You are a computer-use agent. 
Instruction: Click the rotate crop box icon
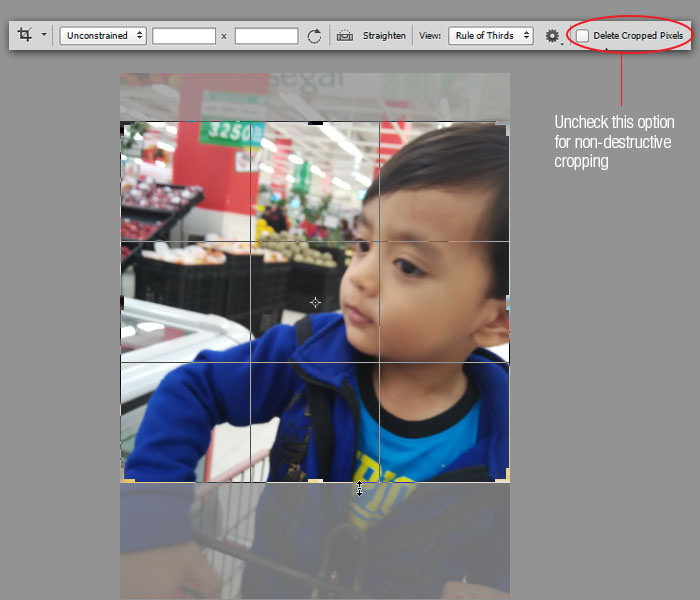coord(315,36)
